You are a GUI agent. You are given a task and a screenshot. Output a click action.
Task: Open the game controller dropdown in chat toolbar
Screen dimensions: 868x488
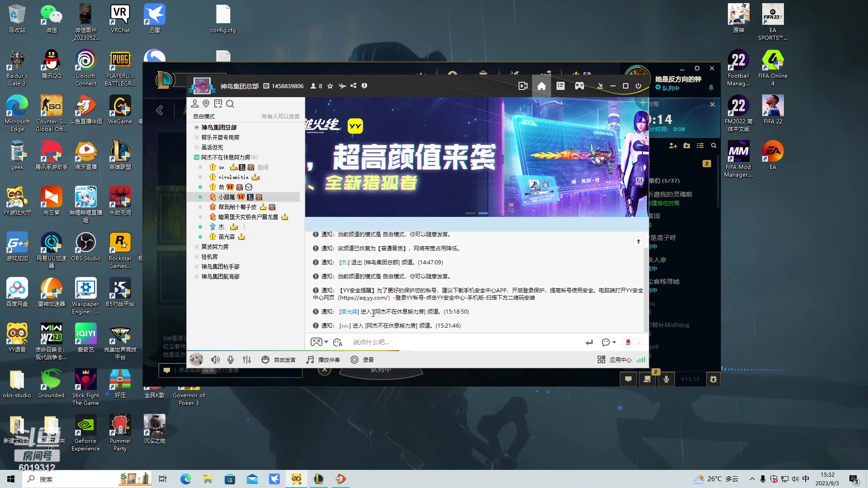[319, 342]
